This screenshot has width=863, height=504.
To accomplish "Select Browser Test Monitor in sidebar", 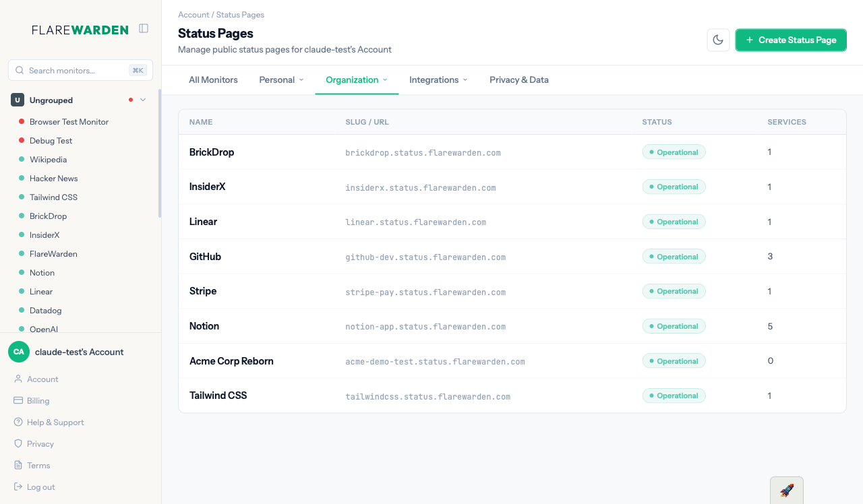I will tap(69, 122).
